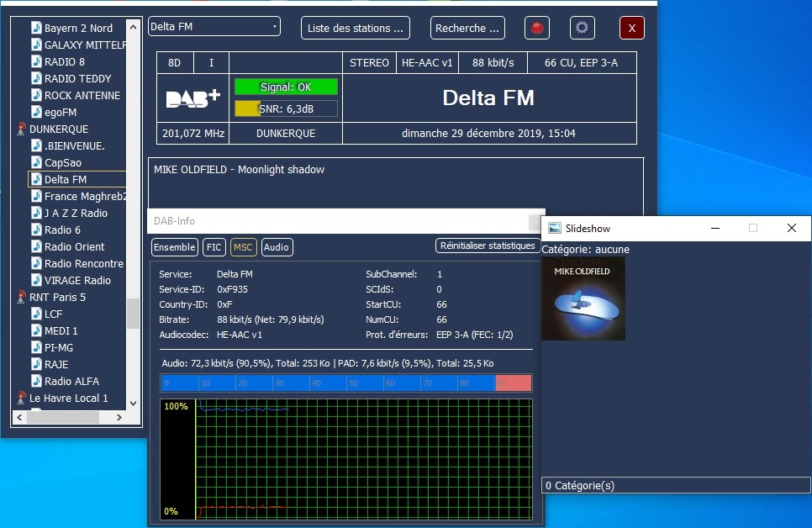
Task: Close the Slideshow window
Action: (x=791, y=228)
